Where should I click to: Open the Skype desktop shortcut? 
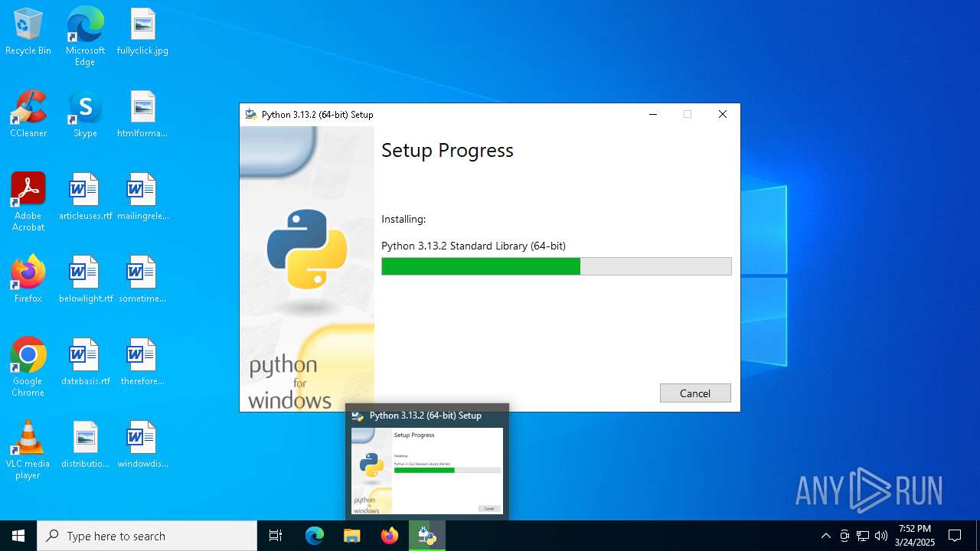tap(85, 115)
